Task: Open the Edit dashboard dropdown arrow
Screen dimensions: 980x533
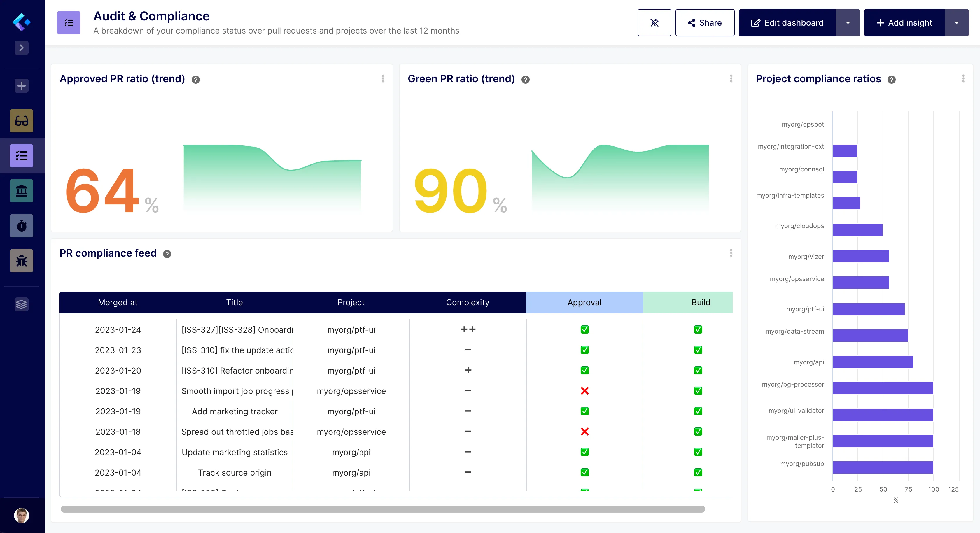Action: [x=848, y=22]
